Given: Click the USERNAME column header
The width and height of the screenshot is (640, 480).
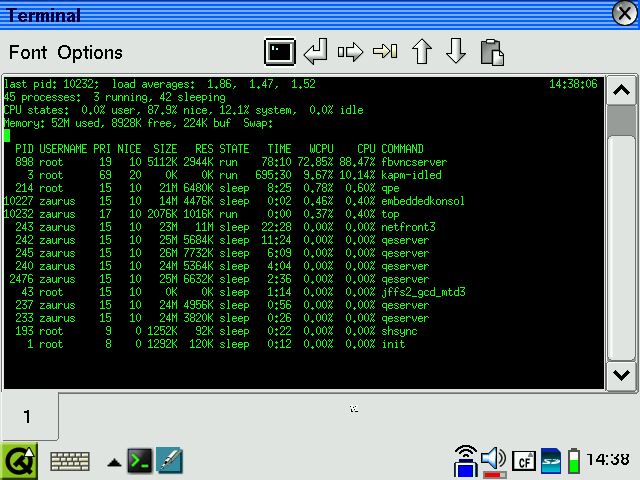Looking at the screenshot, I should pos(63,149).
